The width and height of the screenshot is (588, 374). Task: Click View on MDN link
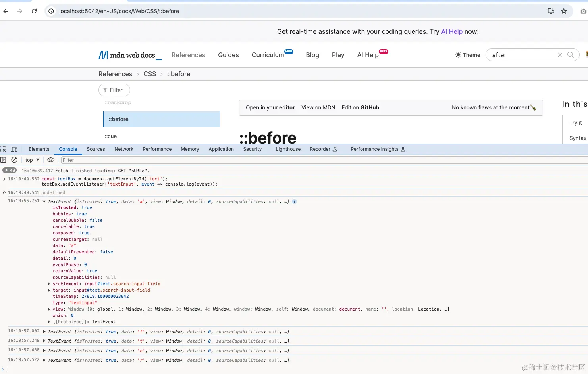318,108
